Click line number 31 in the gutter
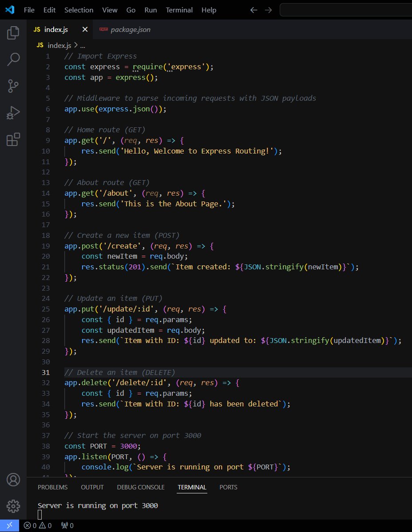Screen dimensions: 412x532 [x=46, y=373]
